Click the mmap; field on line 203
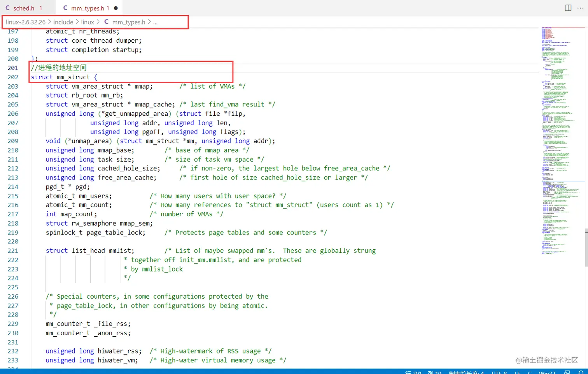This screenshot has width=588, height=374. coord(143,86)
